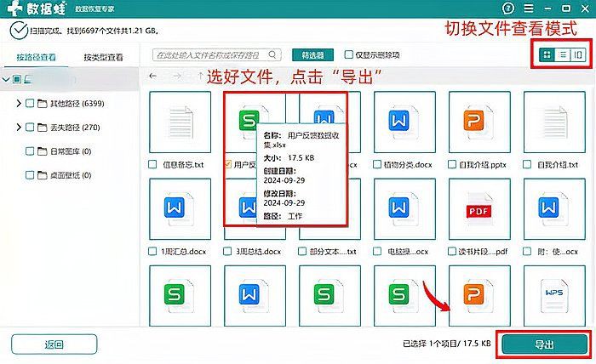The height and width of the screenshot is (364, 596).
Task: Check the 信息备忘.txt file checkbox
Action: pos(152,164)
